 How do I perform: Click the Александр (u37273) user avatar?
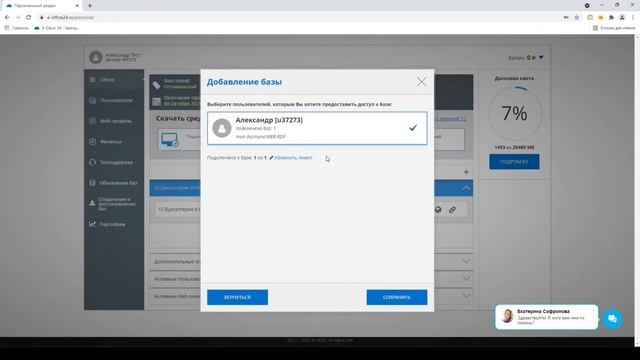click(222, 128)
